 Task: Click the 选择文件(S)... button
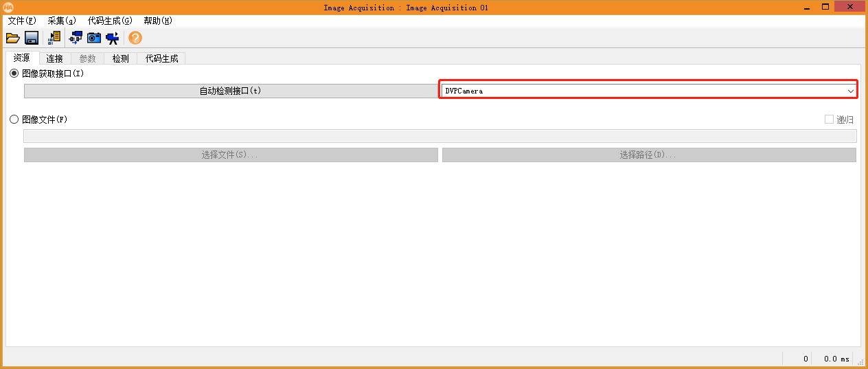click(x=231, y=155)
